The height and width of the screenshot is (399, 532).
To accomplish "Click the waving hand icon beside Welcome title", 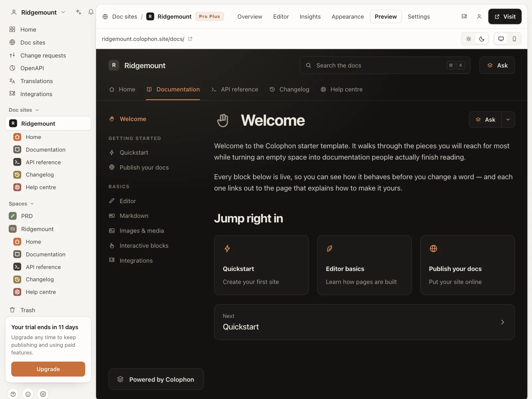I will click(222, 120).
